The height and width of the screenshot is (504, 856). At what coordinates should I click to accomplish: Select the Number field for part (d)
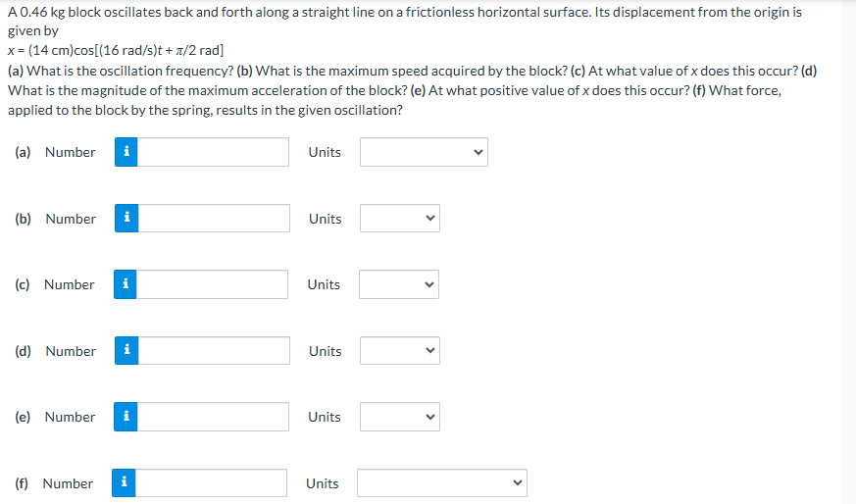click(x=213, y=351)
